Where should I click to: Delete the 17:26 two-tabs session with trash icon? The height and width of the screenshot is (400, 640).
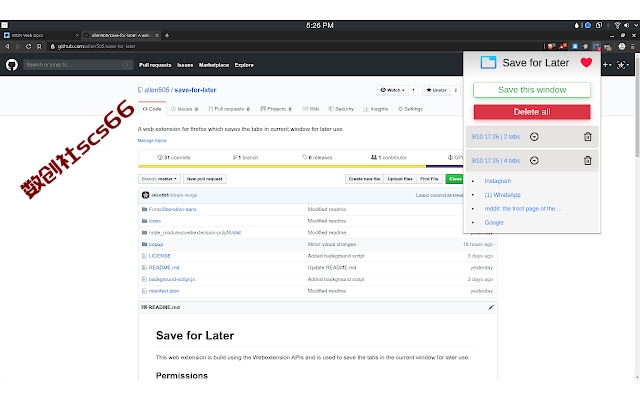[x=587, y=137]
